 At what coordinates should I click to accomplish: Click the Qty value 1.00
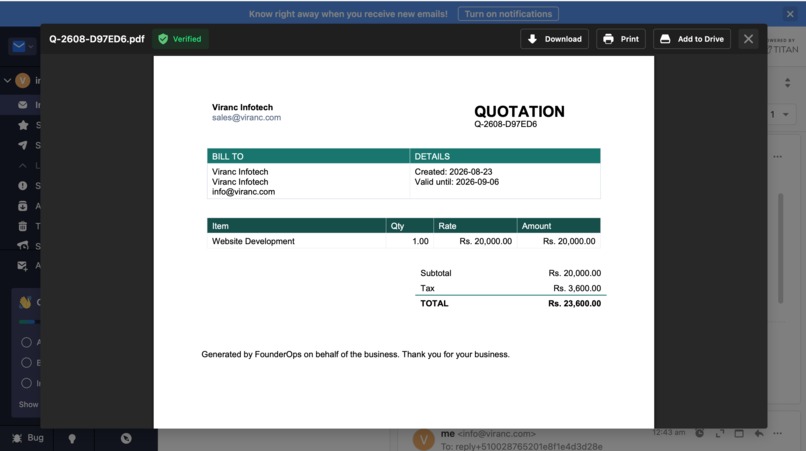click(x=420, y=241)
